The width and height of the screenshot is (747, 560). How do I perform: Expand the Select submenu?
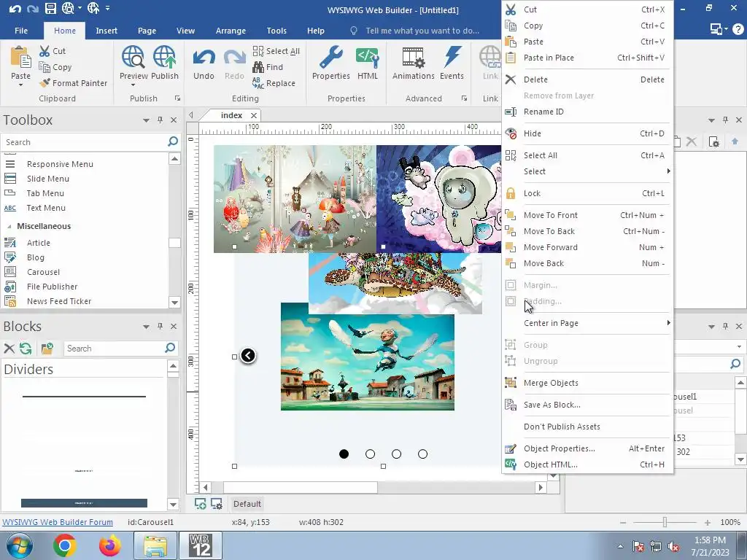587,171
